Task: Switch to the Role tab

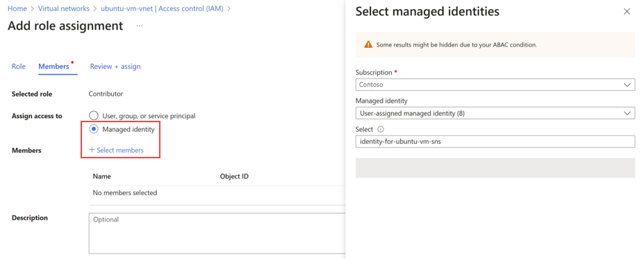Action: pos(19,67)
